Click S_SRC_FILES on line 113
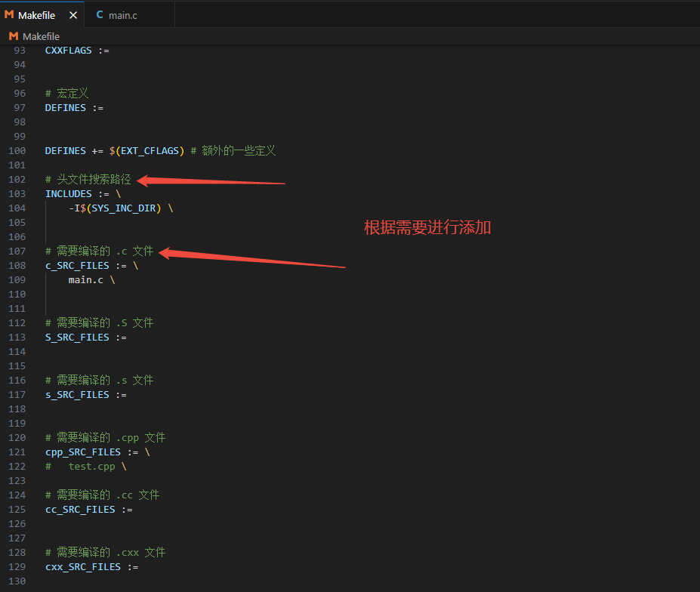 [77, 338]
